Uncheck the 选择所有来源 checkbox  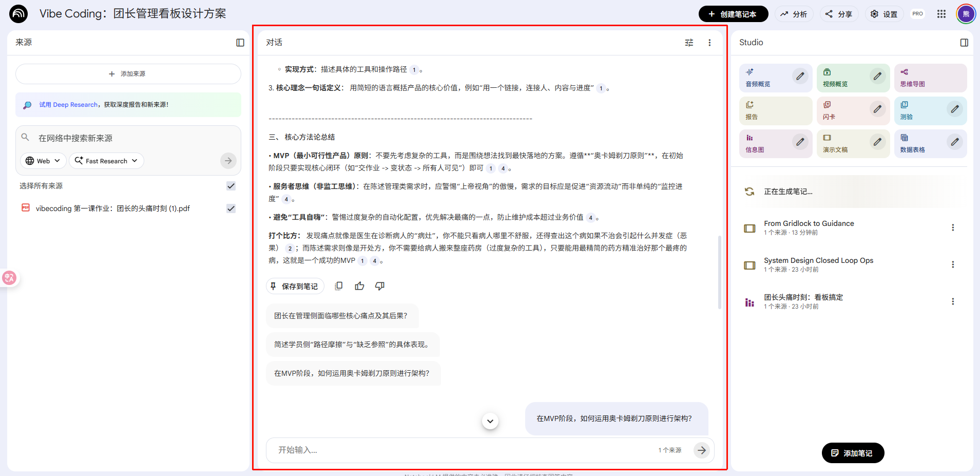click(x=231, y=186)
